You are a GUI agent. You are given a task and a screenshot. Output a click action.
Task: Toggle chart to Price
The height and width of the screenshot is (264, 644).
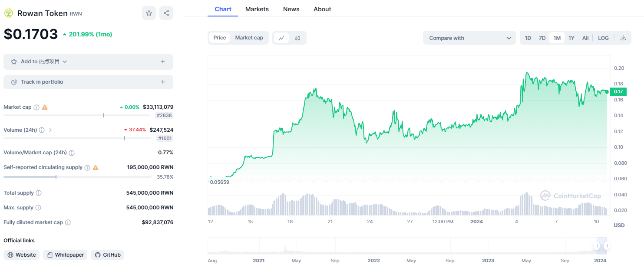click(220, 38)
